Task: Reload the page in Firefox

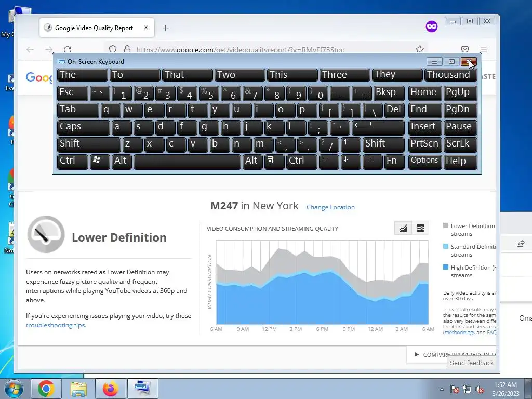Action: (x=68, y=49)
